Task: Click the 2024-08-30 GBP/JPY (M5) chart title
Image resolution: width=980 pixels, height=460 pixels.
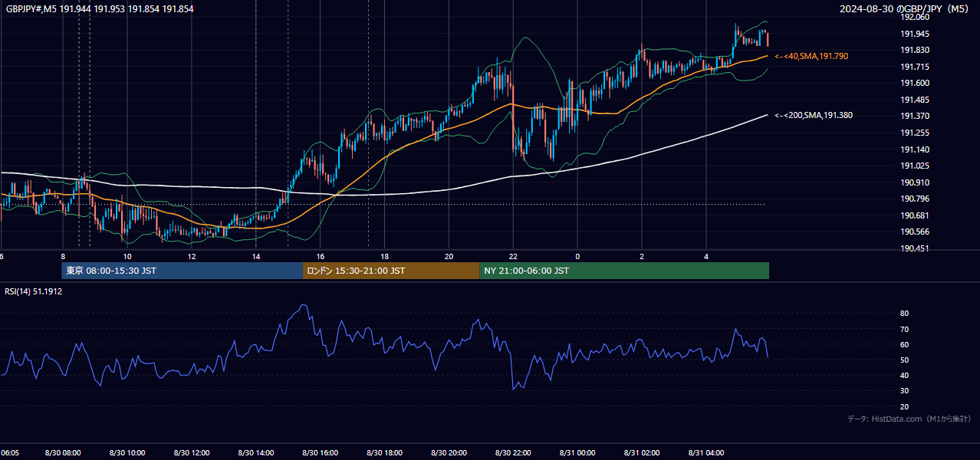Action: click(x=903, y=8)
